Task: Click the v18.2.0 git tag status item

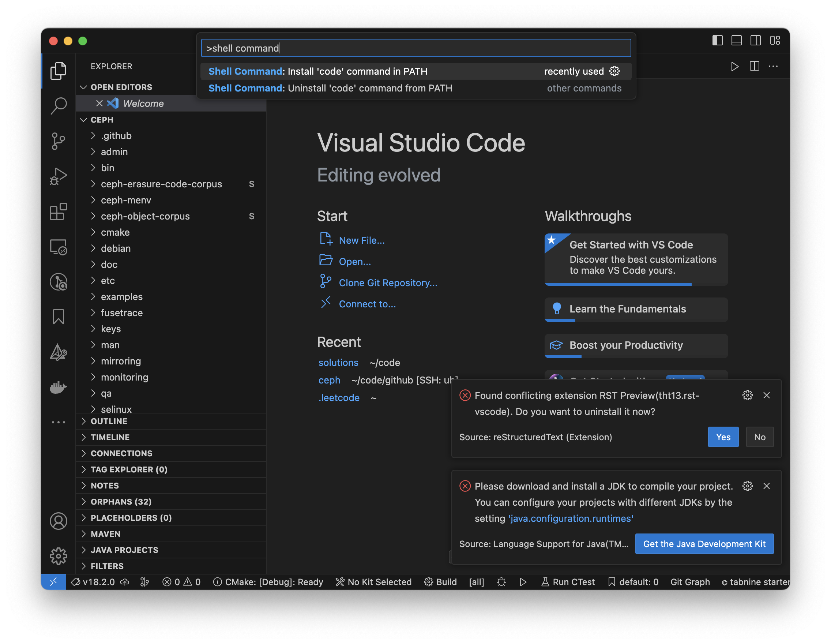Action: point(93,581)
